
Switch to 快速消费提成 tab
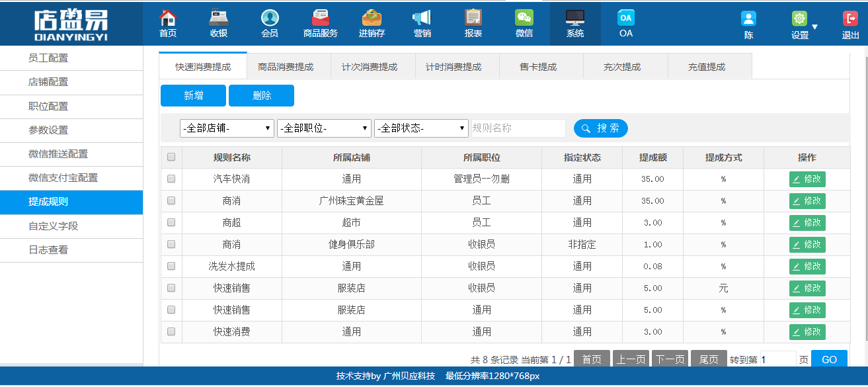coord(203,66)
